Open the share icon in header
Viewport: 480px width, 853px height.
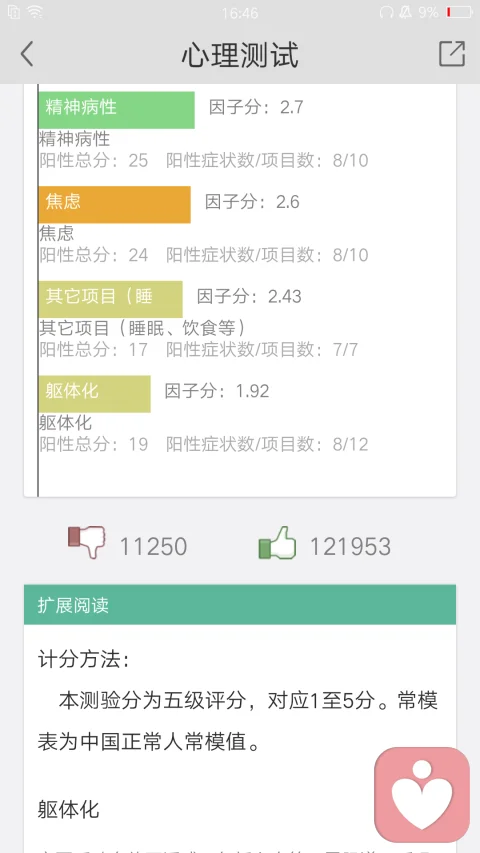coord(452,53)
